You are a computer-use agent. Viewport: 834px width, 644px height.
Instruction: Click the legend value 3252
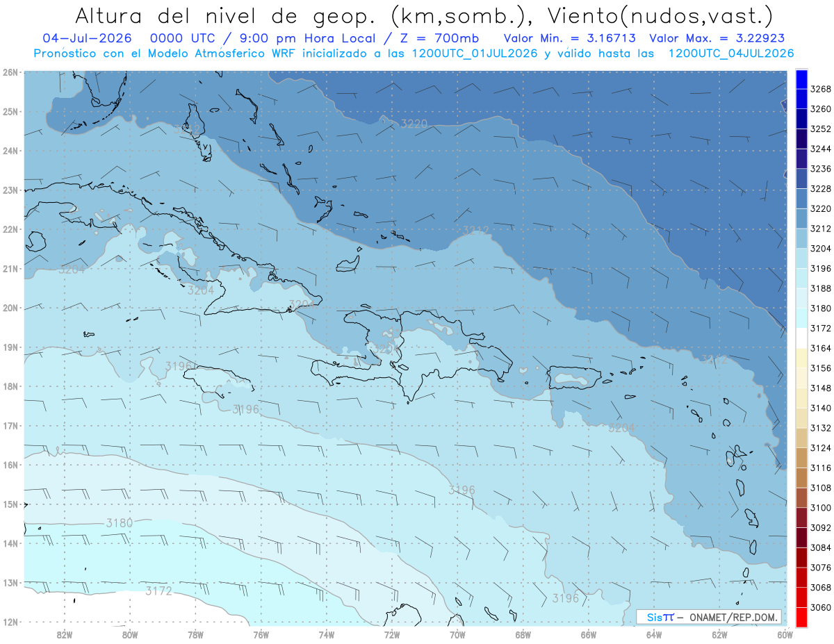[x=821, y=129]
